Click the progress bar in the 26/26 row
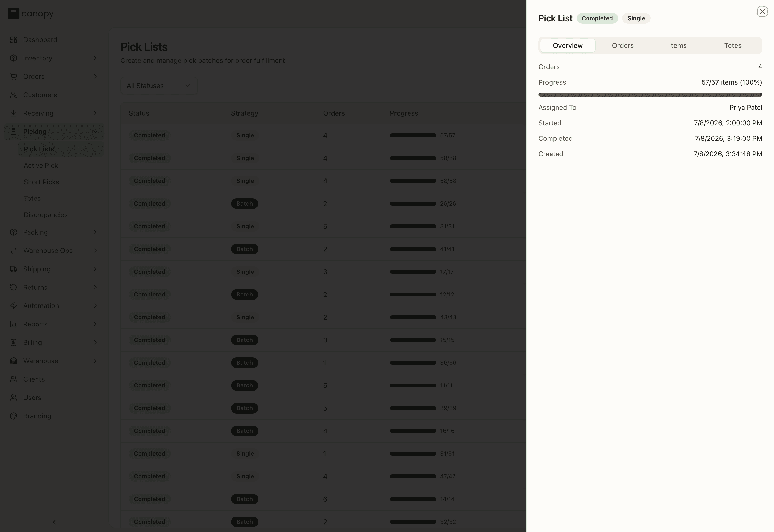 click(413, 203)
